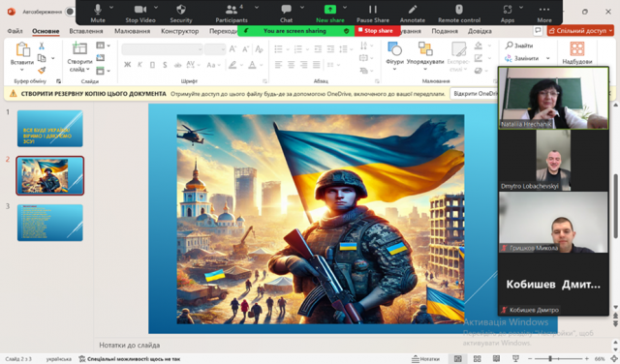Image resolution: width=620 pixels, height=364 pixels.
Task: Start the slide show from status bar
Action: click(x=515, y=359)
